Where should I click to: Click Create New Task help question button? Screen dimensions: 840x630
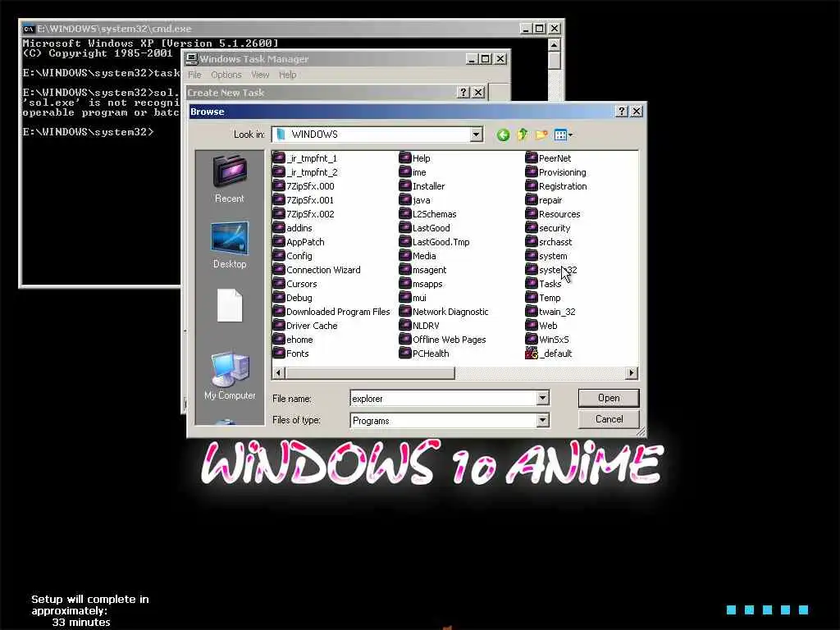tap(464, 93)
